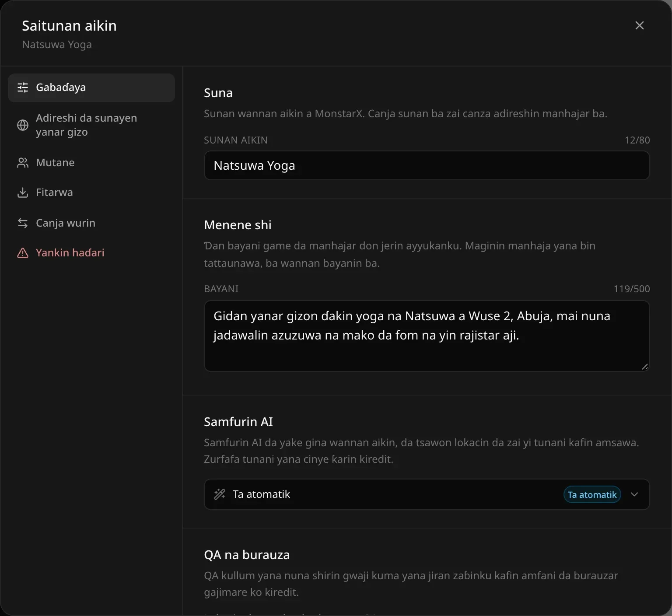Screen dimensions: 672x616
Task: Close the Saitunan aikin dialog
Action: (x=639, y=25)
